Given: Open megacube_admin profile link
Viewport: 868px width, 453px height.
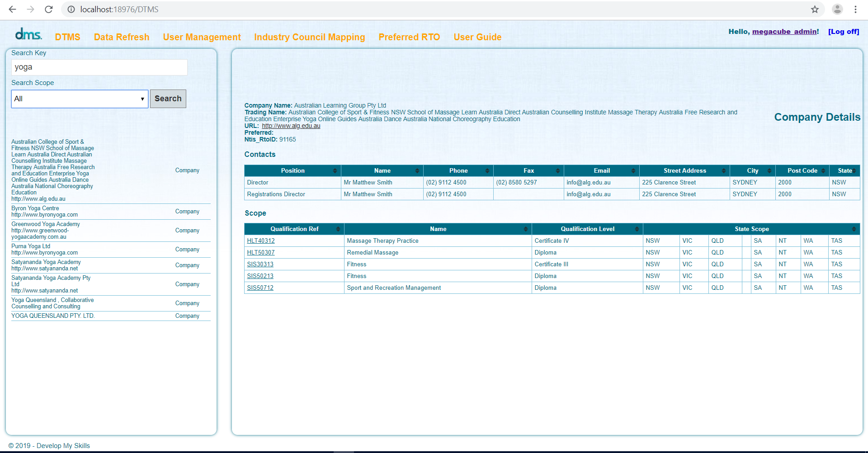Looking at the screenshot, I should pyautogui.click(x=784, y=31).
